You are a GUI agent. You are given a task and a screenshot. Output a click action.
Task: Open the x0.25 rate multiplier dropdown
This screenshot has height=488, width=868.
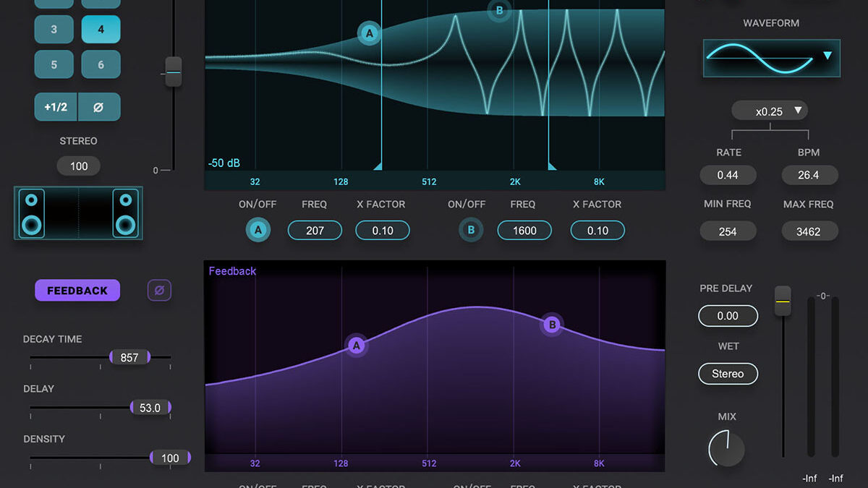(x=770, y=111)
